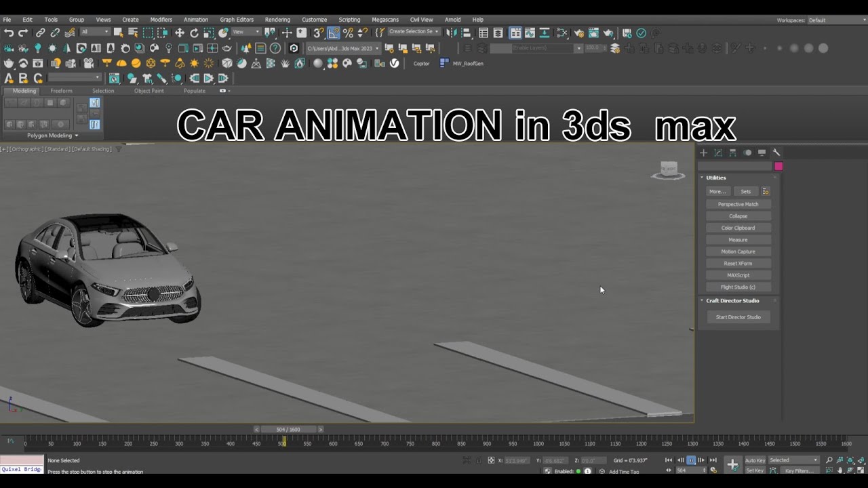This screenshot has height=488, width=868.
Task: Toggle Auto Key animation mode
Action: coord(755,460)
